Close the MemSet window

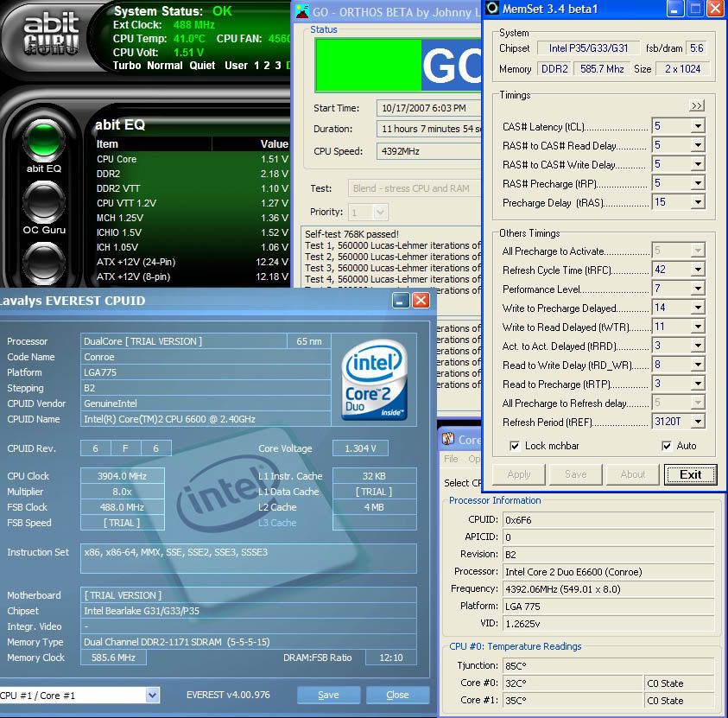coord(715,9)
